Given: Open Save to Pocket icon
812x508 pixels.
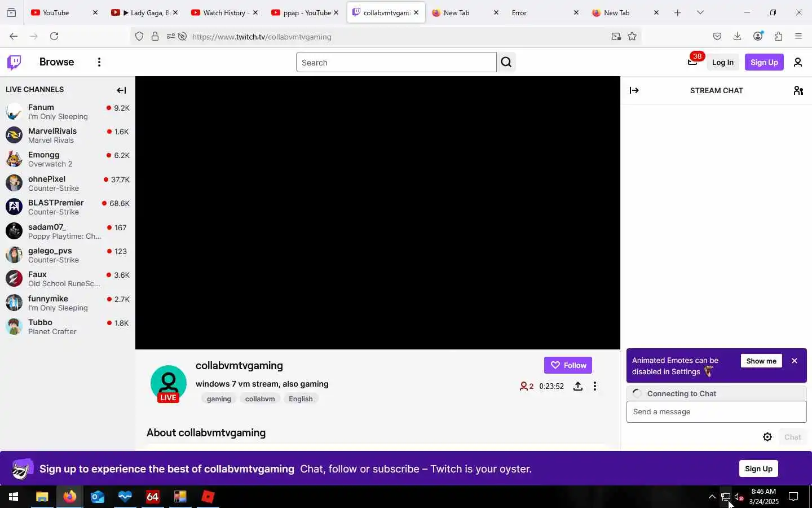Looking at the screenshot, I should pos(717,36).
